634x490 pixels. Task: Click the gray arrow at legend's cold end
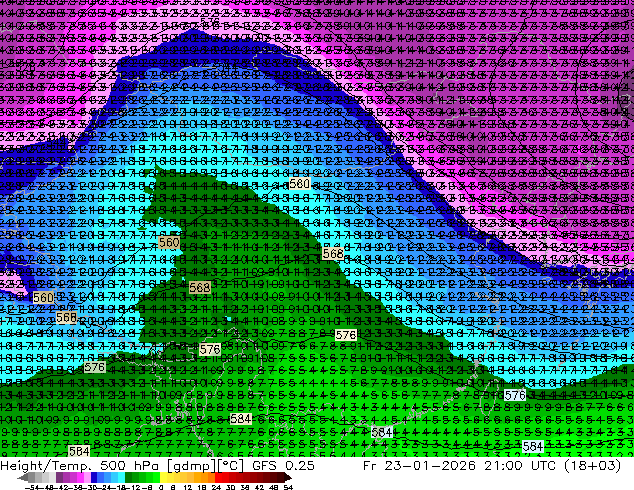point(23,477)
